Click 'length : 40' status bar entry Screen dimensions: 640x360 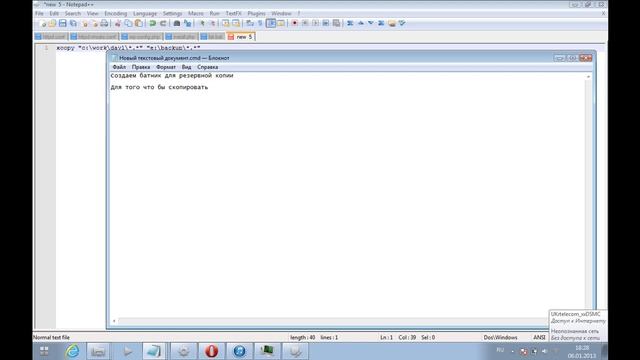(x=302, y=338)
